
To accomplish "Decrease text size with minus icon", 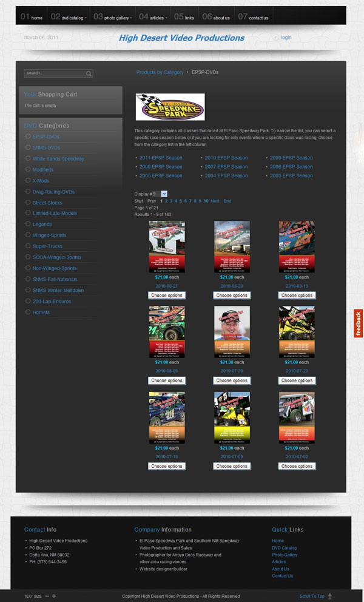I will 47,597.
